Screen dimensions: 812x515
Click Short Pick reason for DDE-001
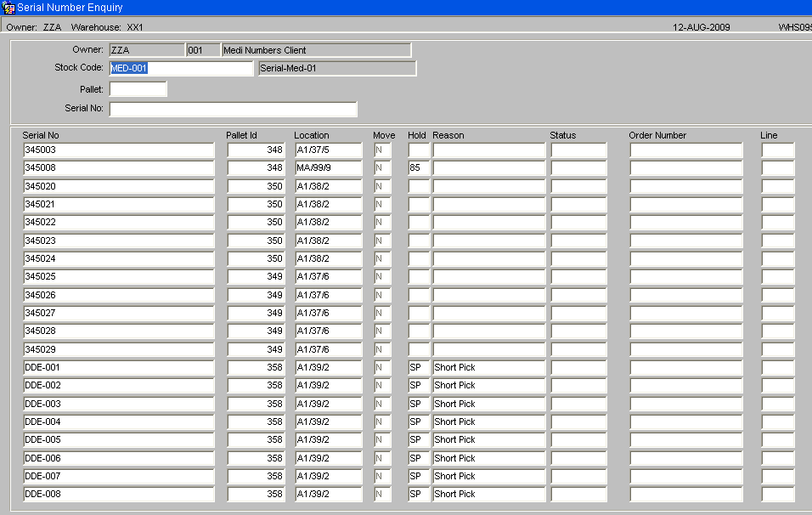[489, 368]
